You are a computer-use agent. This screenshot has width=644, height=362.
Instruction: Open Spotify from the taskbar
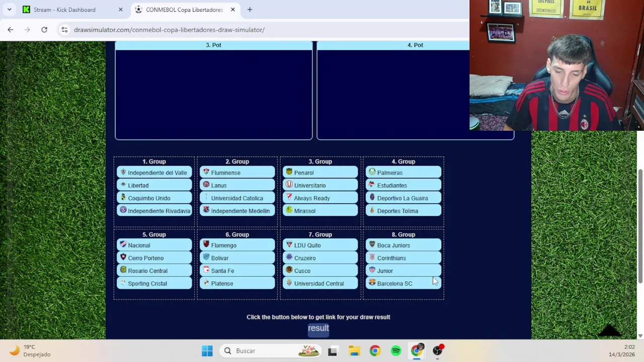pyautogui.click(x=396, y=350)
